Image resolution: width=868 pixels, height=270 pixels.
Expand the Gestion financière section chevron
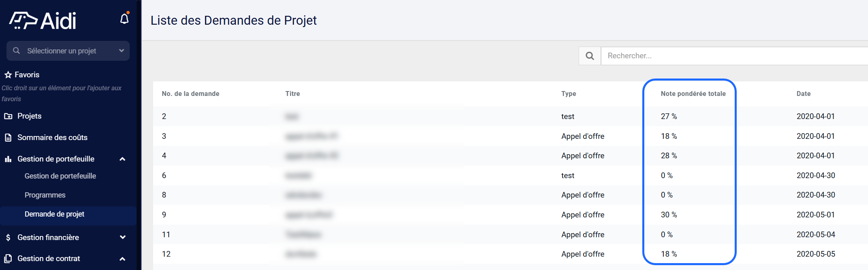(x=122, y=237)
